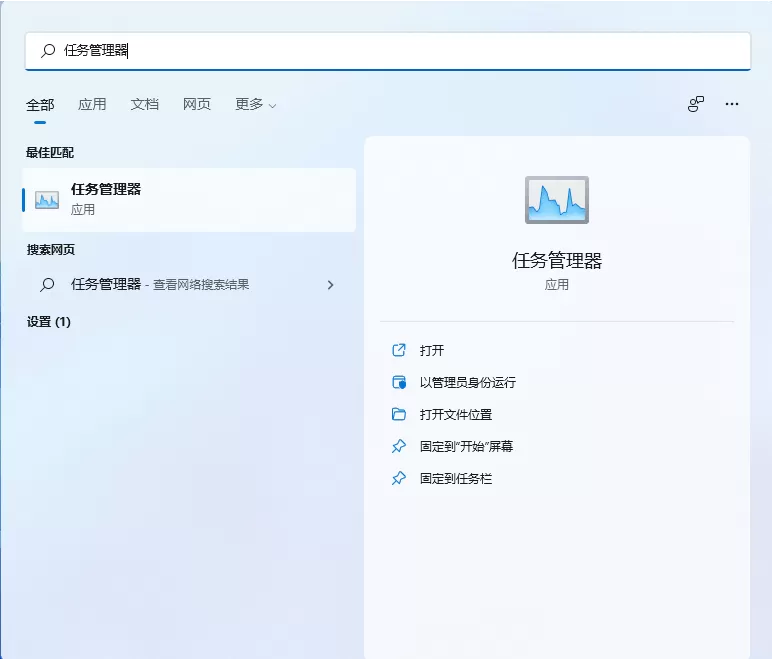
Task: Switch to the 全部 tab
Action: (40, 104)
